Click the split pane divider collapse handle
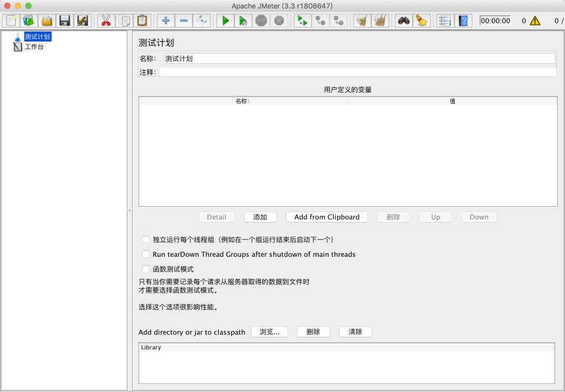 coord(129,211)
